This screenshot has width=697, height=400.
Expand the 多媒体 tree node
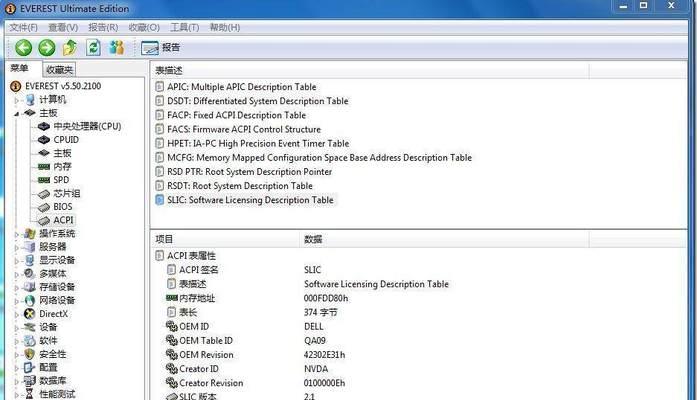[16, 274]
